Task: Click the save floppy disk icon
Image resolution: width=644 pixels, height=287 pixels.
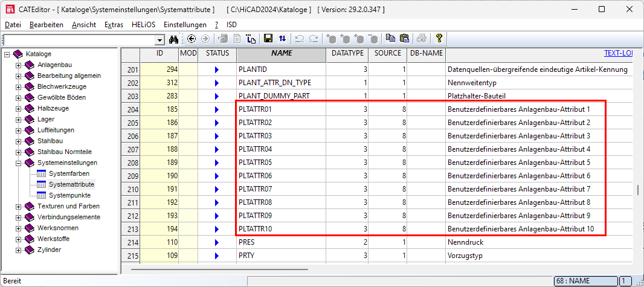Action: 268,39
